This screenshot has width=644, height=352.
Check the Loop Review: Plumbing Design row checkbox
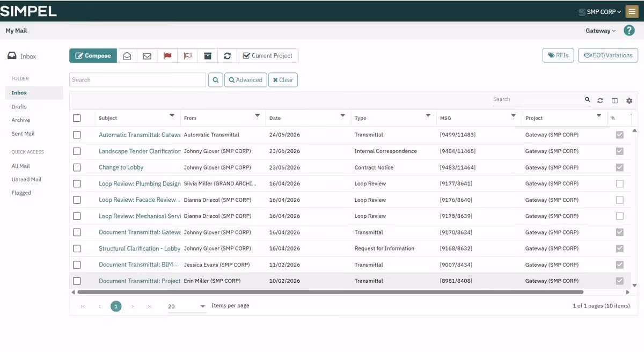point(77,184)
